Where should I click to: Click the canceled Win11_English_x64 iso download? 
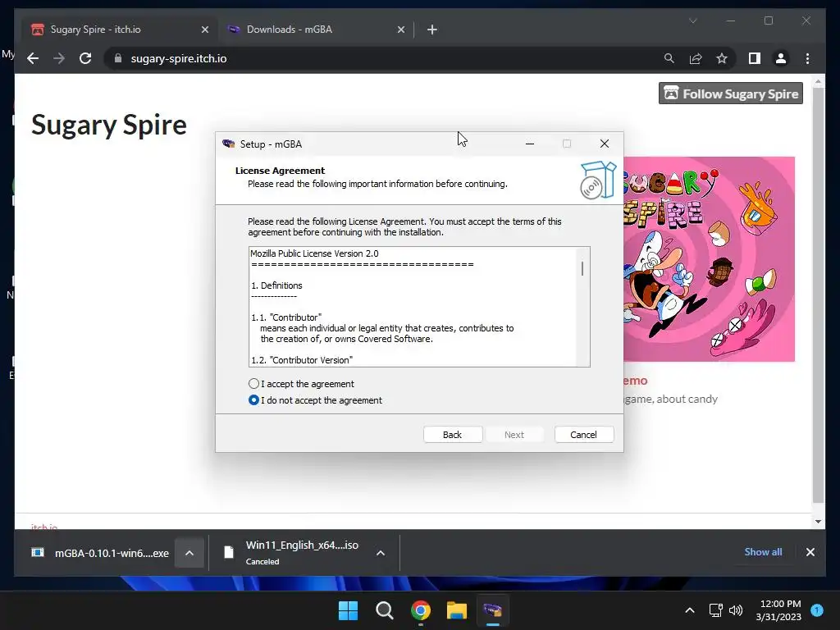coord(293,553)
